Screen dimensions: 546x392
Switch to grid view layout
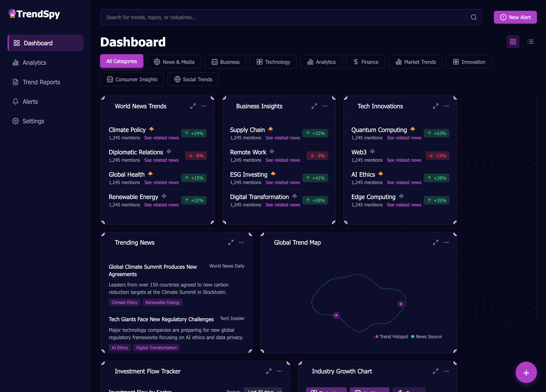pos(513,42)
